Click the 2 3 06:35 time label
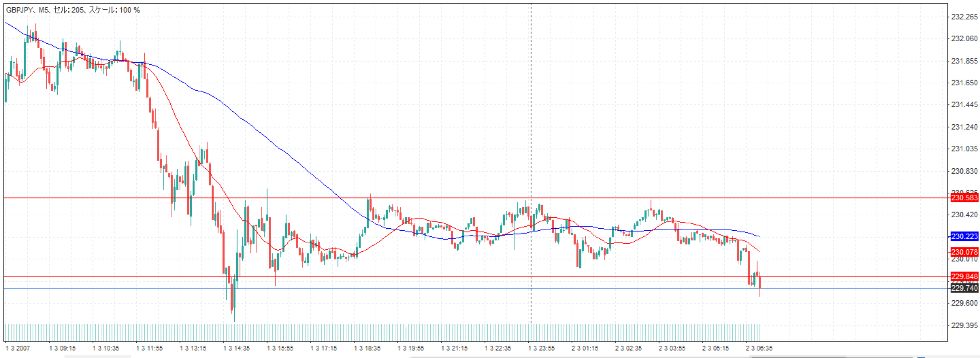 pyautogui.click(x=759, y=348)
